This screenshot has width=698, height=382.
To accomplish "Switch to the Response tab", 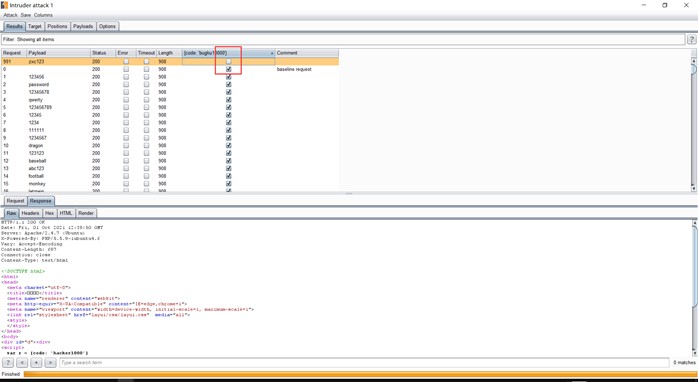I will pyautogui.click(x=41, y=201).
